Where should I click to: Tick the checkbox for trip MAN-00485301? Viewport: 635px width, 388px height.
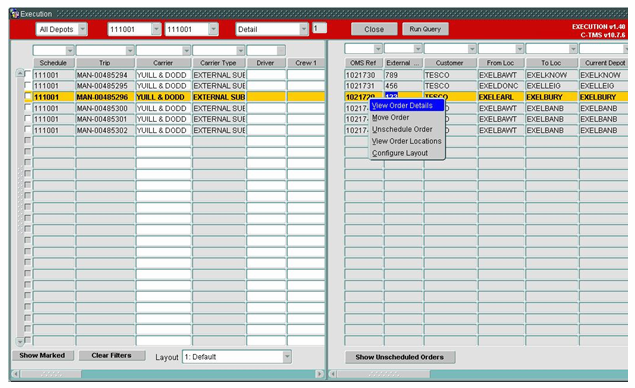coord(28,118)
